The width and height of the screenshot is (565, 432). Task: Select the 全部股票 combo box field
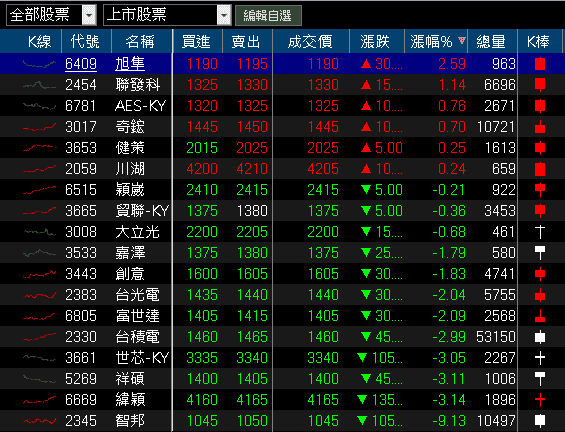click(x=51, y=15)
